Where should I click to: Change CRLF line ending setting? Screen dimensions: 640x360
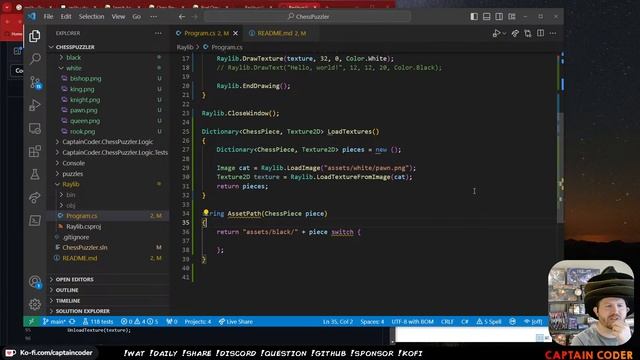click(x=447, y=322)
